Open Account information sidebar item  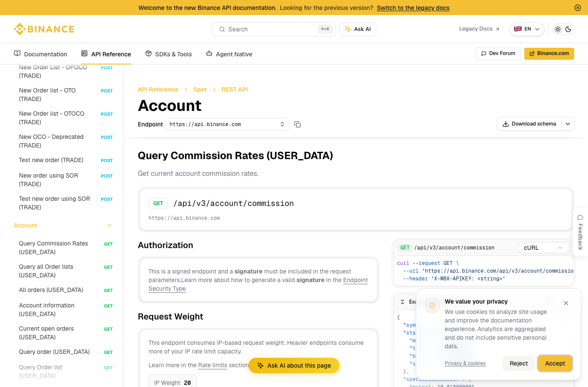pos(66,310)
